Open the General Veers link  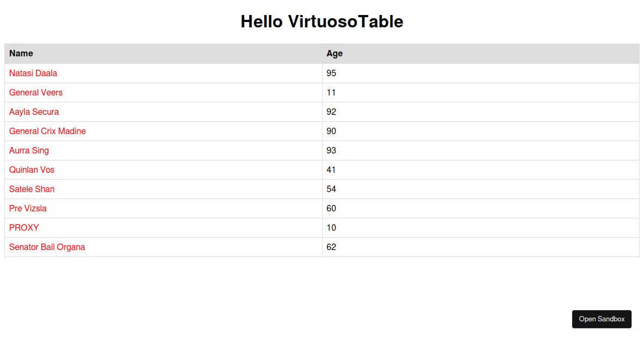(x=35, y=92)
